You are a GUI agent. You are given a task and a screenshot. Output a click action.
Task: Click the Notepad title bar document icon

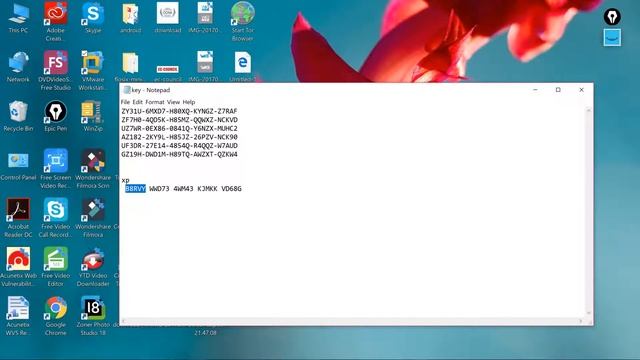pos(127,90)
